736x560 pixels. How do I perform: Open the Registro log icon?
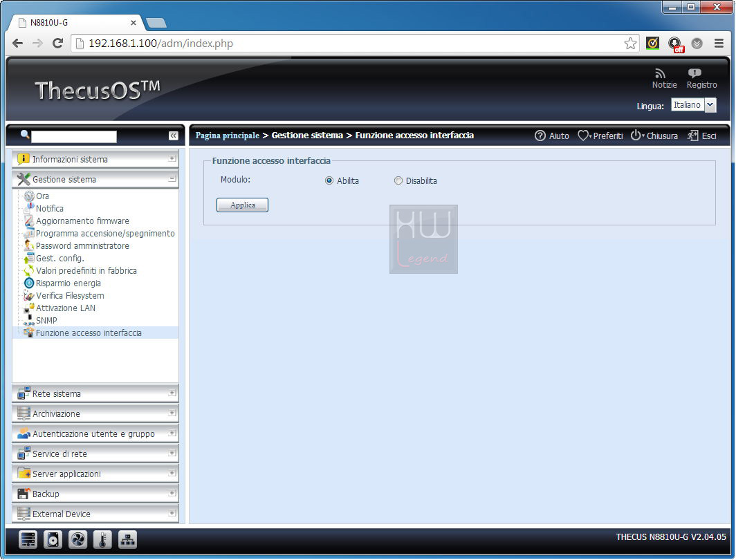(694, 73)
